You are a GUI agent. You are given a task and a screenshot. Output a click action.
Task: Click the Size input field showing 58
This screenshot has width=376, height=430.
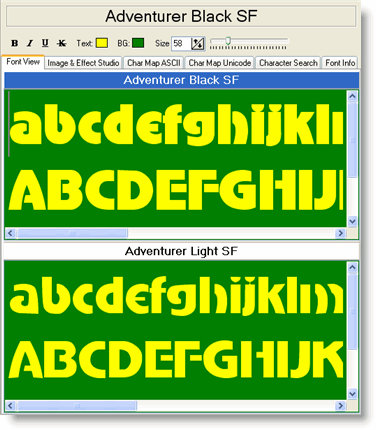[x=181, y=43]
